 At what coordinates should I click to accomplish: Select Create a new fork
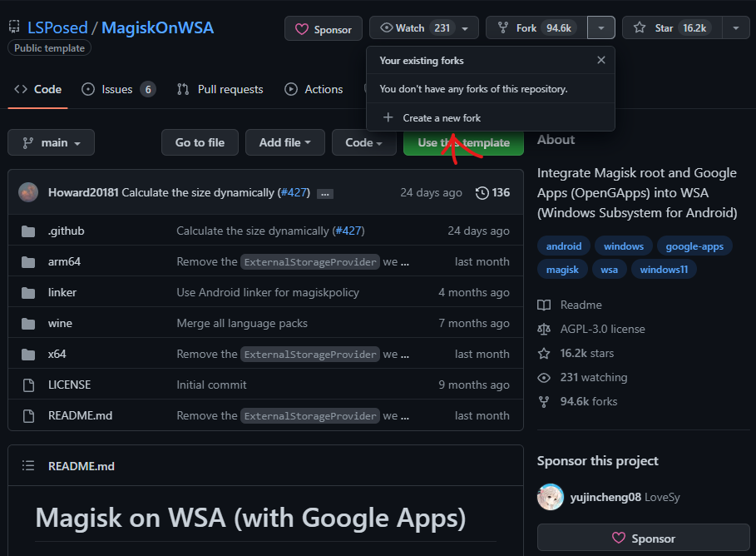(491, 117)
